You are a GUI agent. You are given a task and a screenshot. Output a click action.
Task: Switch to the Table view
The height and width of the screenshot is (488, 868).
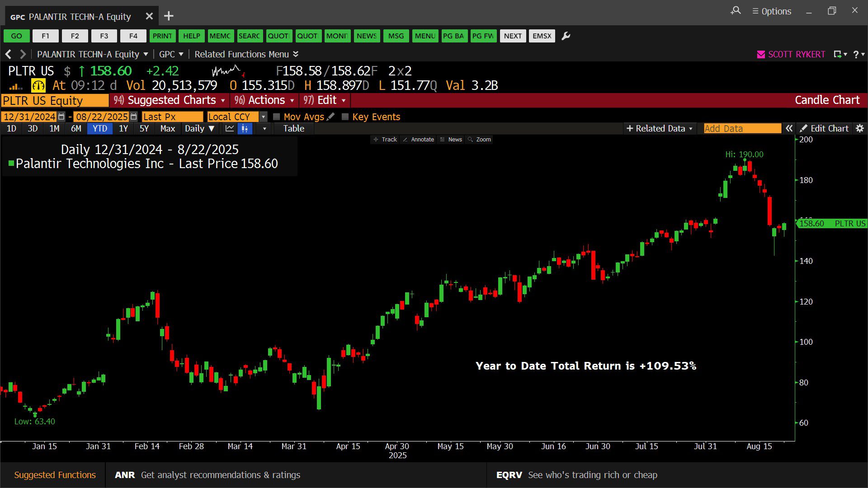tap(294, 129)
